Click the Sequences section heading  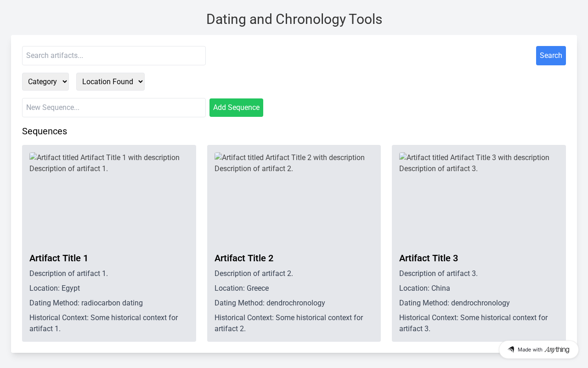pos(45,132)
